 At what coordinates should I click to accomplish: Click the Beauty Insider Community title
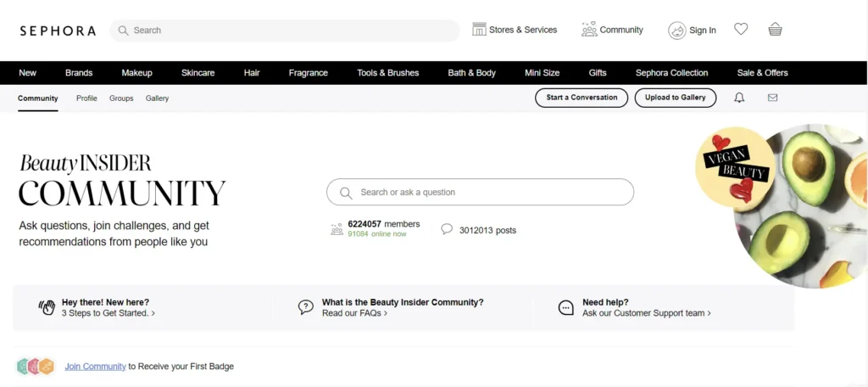tap(122, 180)
